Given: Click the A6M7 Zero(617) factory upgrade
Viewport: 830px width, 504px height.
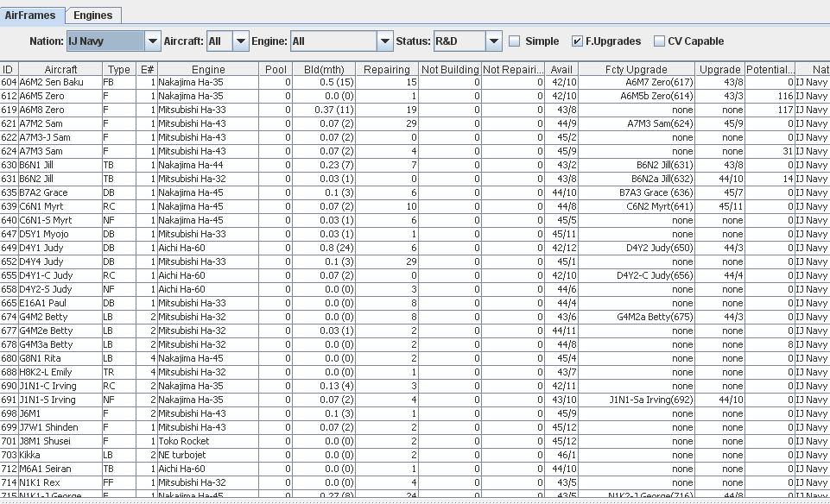Looking at the screenshot, I should pos(637,83).
